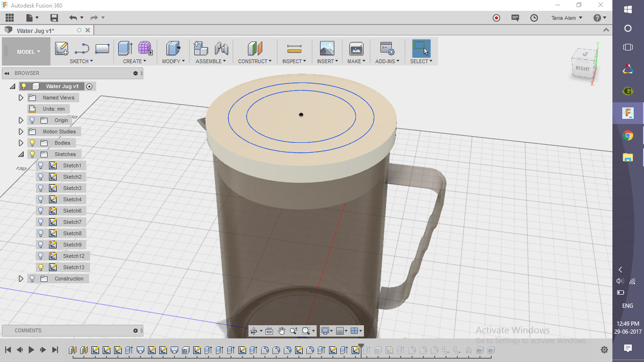Open Chrome from Windows taskbar

628,136
